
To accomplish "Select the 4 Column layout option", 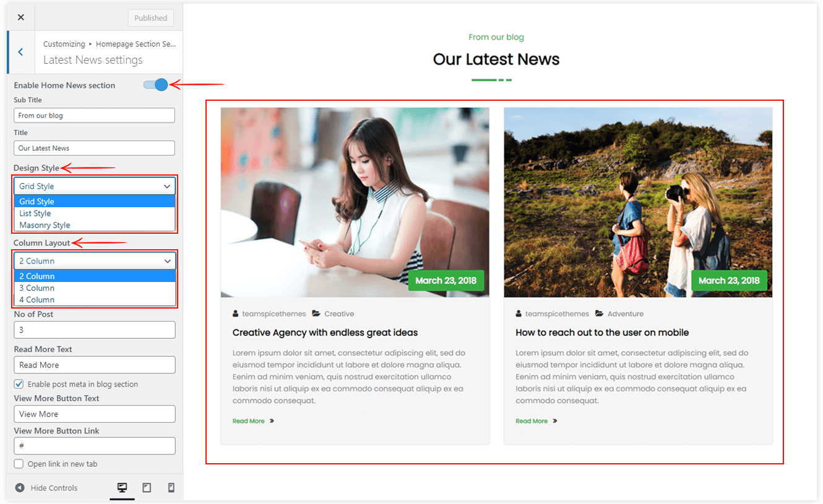I will click(x=95, y=300).
